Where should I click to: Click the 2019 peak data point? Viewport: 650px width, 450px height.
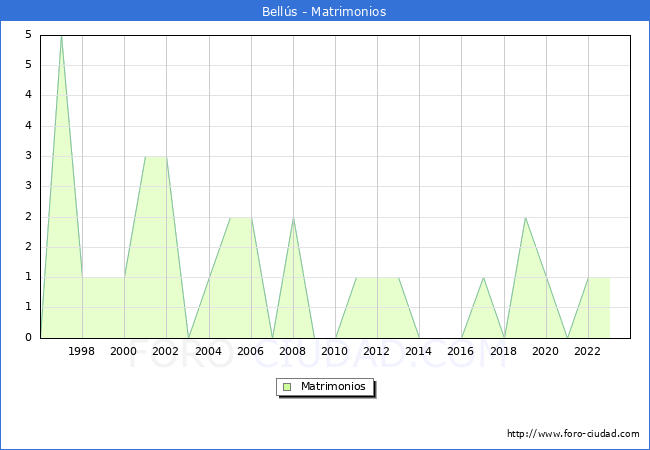(x=524, y=217)
